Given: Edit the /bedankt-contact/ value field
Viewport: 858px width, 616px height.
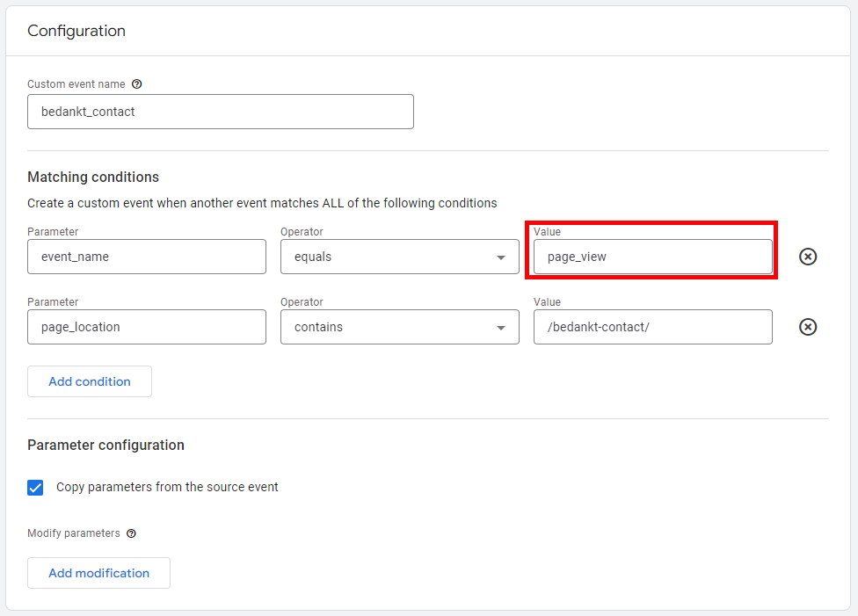Looking at the screenshot, I should coord(652,327).
